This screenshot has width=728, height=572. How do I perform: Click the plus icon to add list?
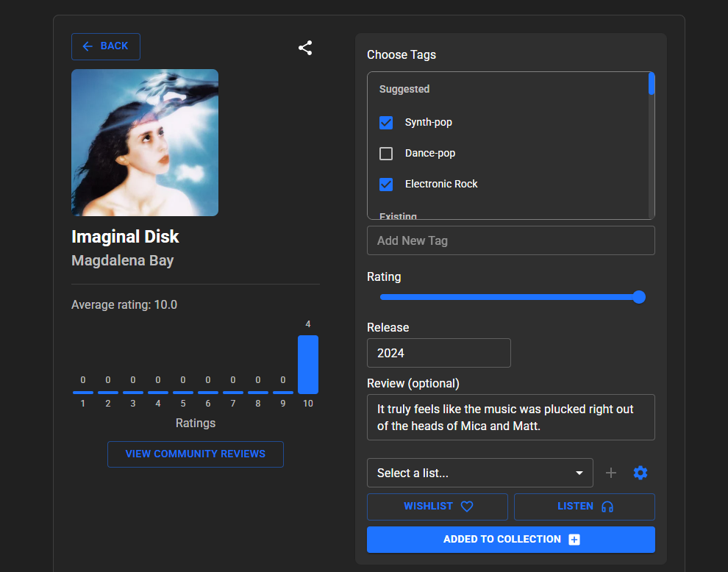click(611, 473)
